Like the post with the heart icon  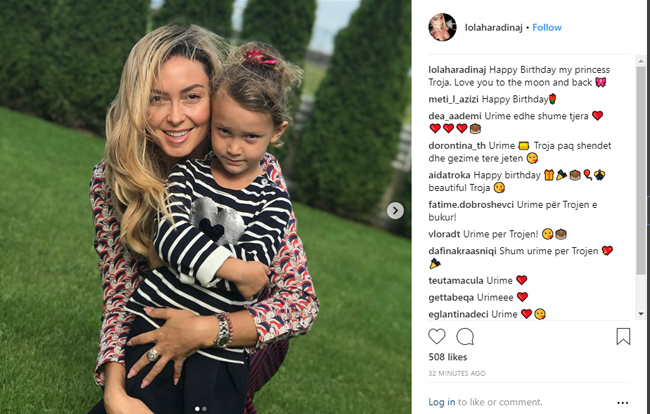coord(437,337)
